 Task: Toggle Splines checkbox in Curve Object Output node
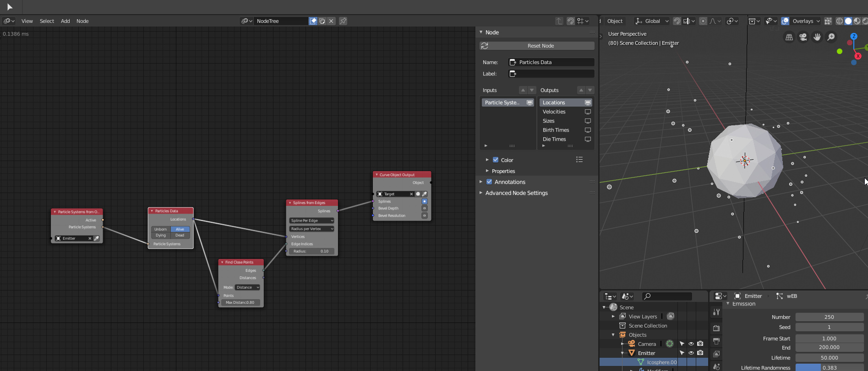click(425, 201)
